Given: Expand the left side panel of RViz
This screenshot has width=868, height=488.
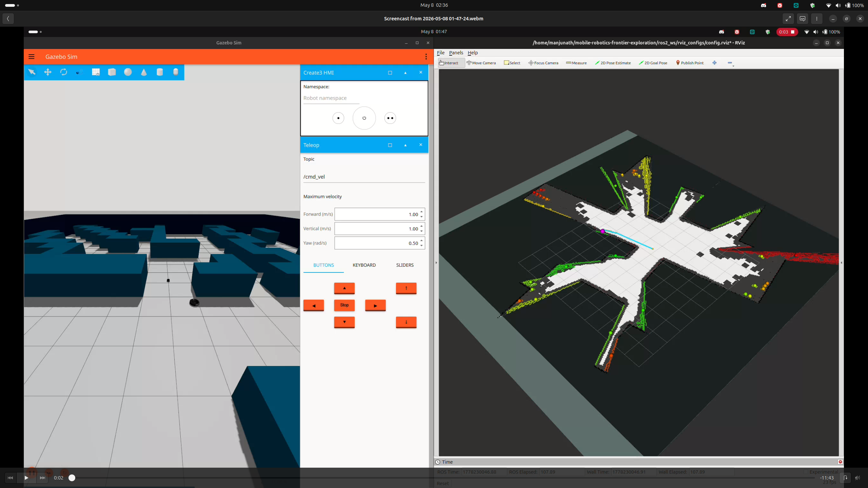Looking at the screenshot, I should pyautogui.click(x=436, y=263).
